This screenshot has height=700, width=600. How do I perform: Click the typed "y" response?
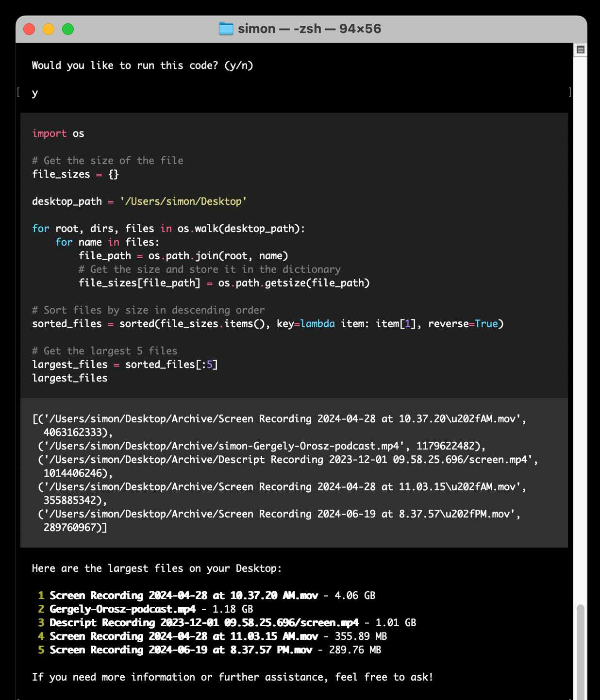pyautogui.click(x=34, y=92)
